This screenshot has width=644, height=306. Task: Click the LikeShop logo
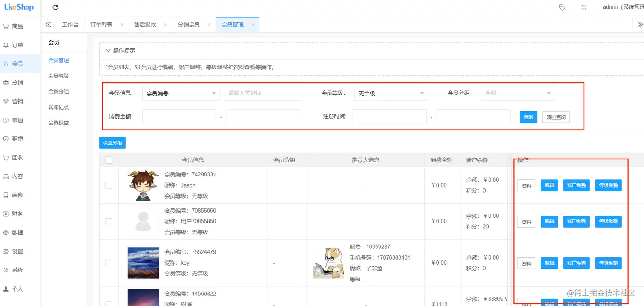(19, 7)
